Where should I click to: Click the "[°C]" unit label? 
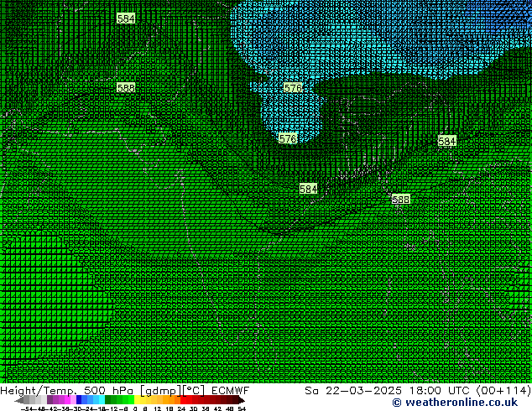[x=194, y=391]
